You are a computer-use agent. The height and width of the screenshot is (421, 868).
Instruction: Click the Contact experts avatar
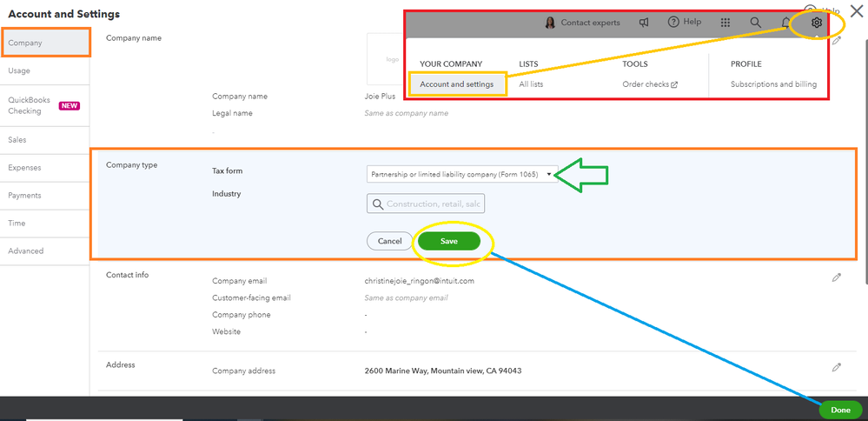tap(550, 23)
